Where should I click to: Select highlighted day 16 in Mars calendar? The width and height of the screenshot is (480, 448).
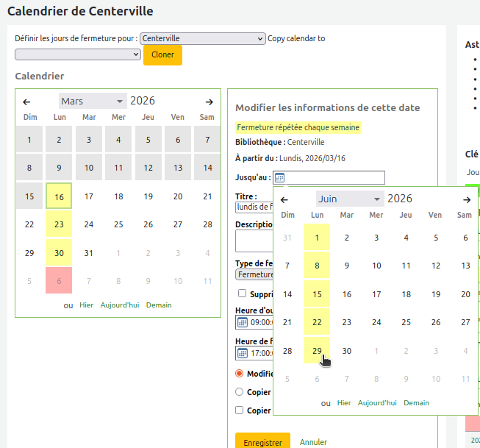59,196
